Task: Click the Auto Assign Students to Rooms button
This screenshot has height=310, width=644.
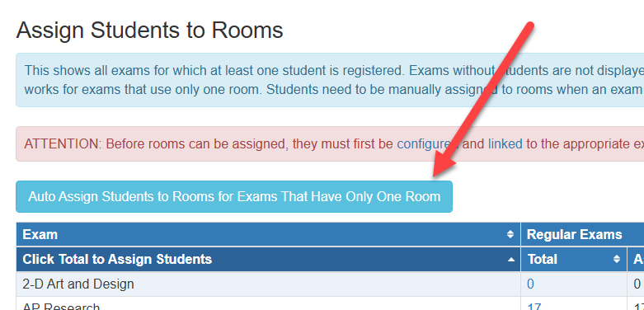Action: click(234, 197)
